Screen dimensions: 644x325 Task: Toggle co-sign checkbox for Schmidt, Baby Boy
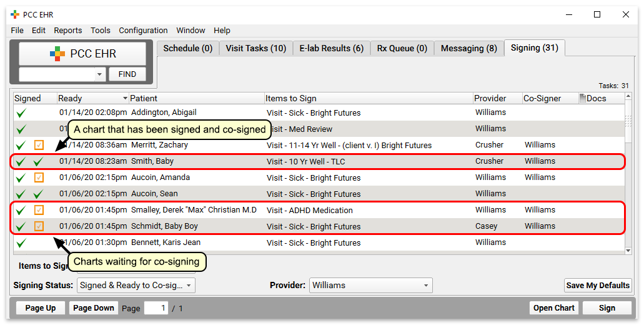[x=39, y=226]
